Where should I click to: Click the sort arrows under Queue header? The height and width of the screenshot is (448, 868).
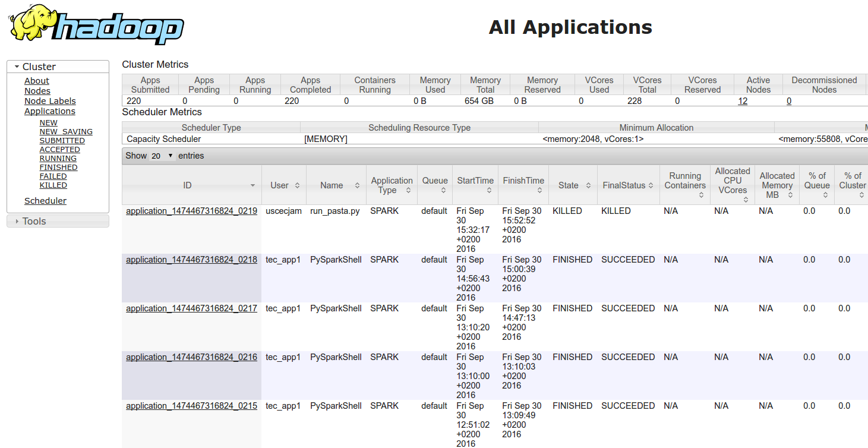click(444, 190)
